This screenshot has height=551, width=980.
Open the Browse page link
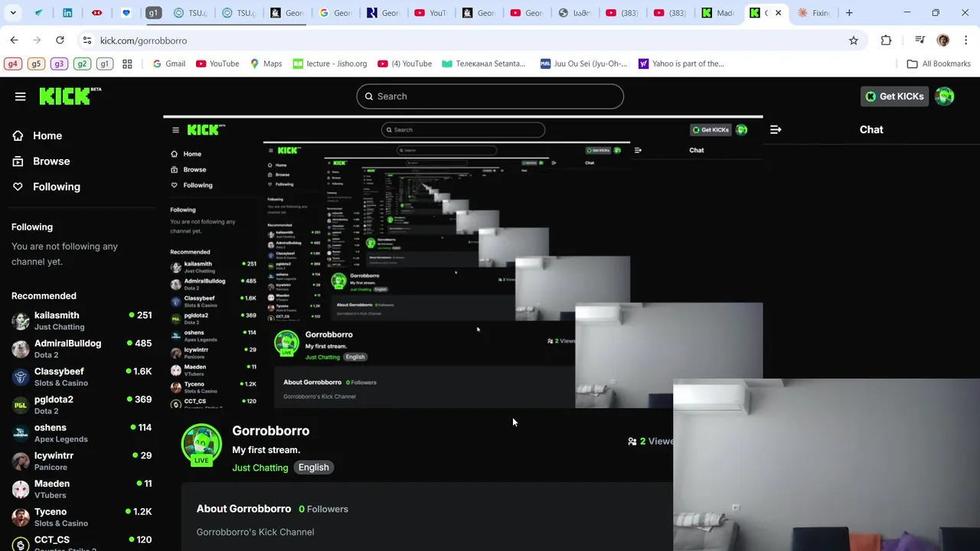coord(51,161)
